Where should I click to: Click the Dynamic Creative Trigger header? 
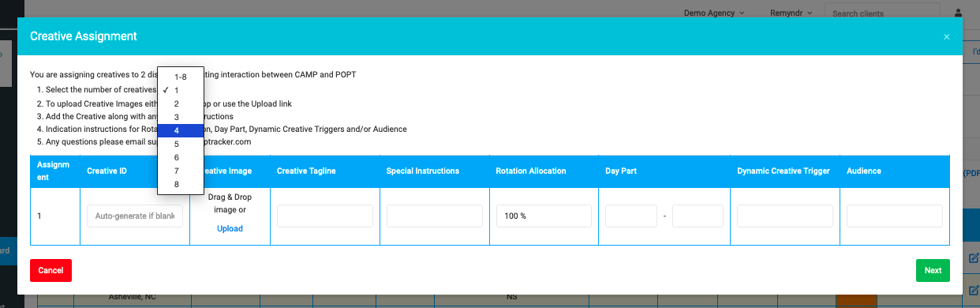click(x=784, y=171)
